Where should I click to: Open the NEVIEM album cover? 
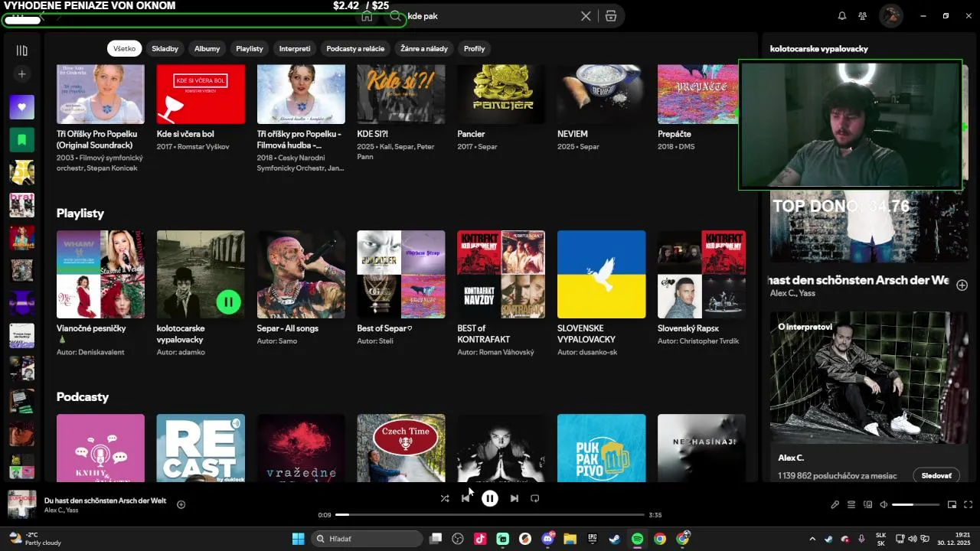pos(602,93)
